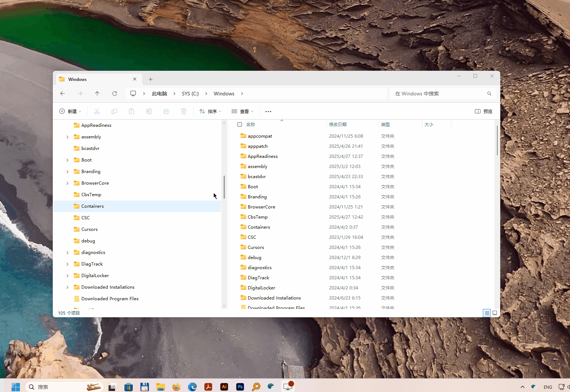Tick the select-all checkbox in header
The height and width of the screenshot is (392, 570).
tap(239, 124)
